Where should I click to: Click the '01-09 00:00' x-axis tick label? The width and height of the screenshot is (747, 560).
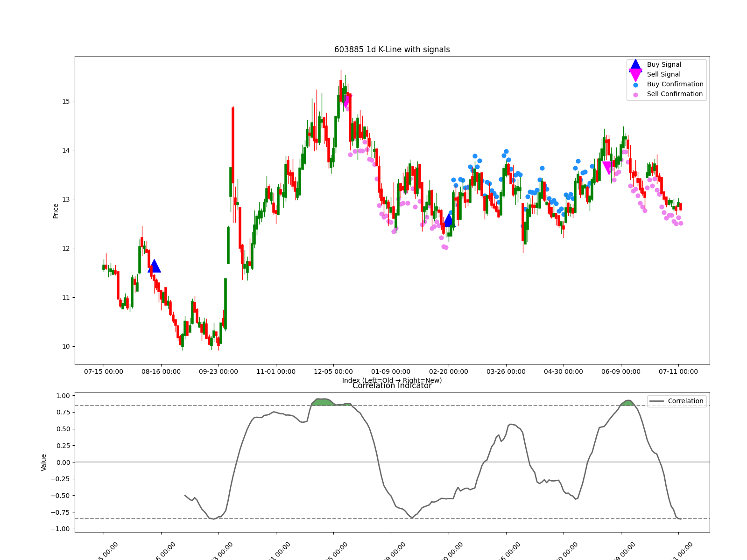pyautogui.click(x=391, y=372)
